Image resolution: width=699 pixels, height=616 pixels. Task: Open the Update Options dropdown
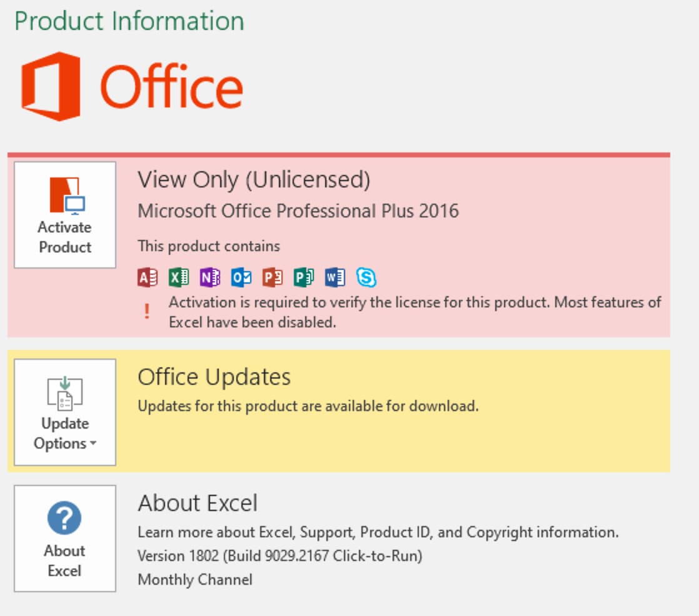[65, 412]
